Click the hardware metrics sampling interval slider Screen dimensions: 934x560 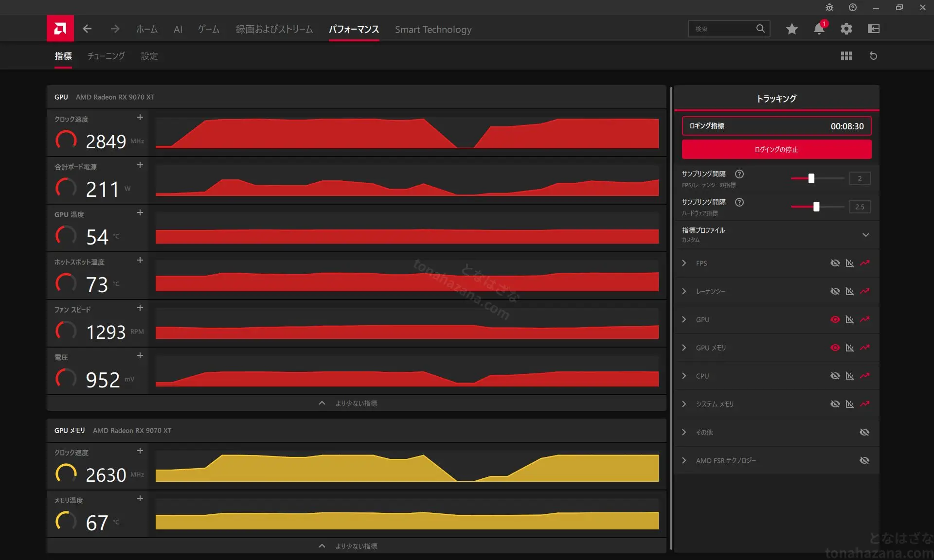pos(817,207)
